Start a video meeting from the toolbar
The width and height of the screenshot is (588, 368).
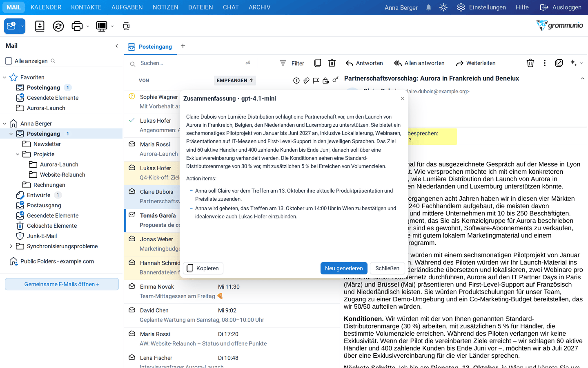point(126,26)
